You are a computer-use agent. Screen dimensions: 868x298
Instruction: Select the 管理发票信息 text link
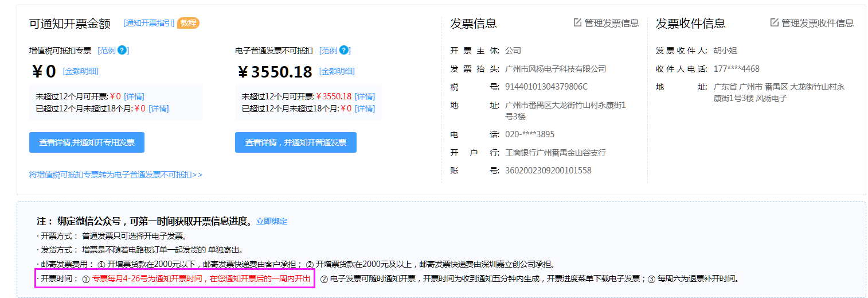[x=611, y=23]
